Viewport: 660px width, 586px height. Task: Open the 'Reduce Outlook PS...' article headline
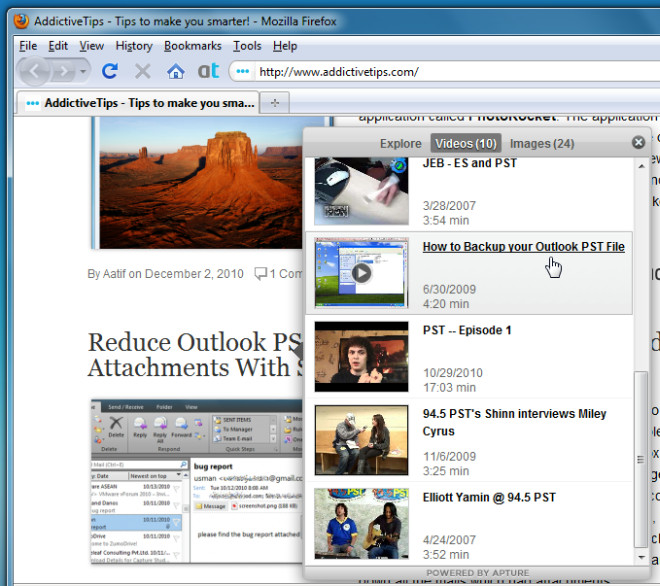click(195, 354)
